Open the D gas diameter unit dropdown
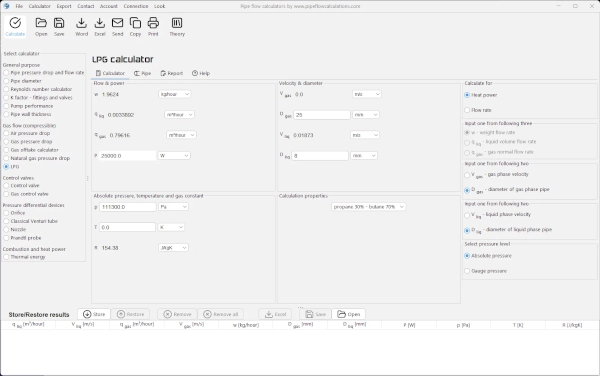This screenshot has width=600, height=376. click(x=365, y=115)
